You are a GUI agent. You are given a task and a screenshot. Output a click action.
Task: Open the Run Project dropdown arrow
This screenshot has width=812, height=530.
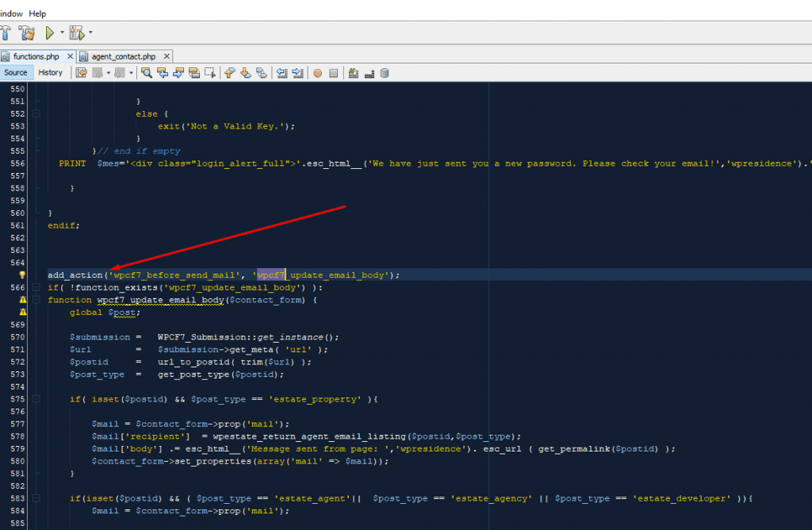point(62,33)
